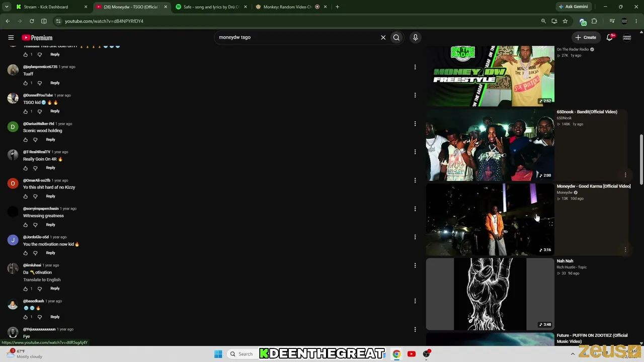Screen dimensions: 644x362
Task: Open options menu for @OmarAli-oo2fb comment
Action: pyautogui.click(x=415, y=180)
